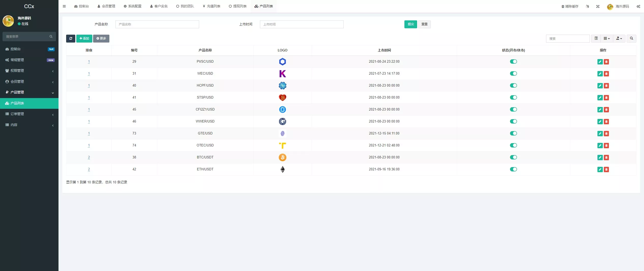Disable the status toggle for BTC/USDT
This screenshot has height=271, width=644.
(514, 157)
